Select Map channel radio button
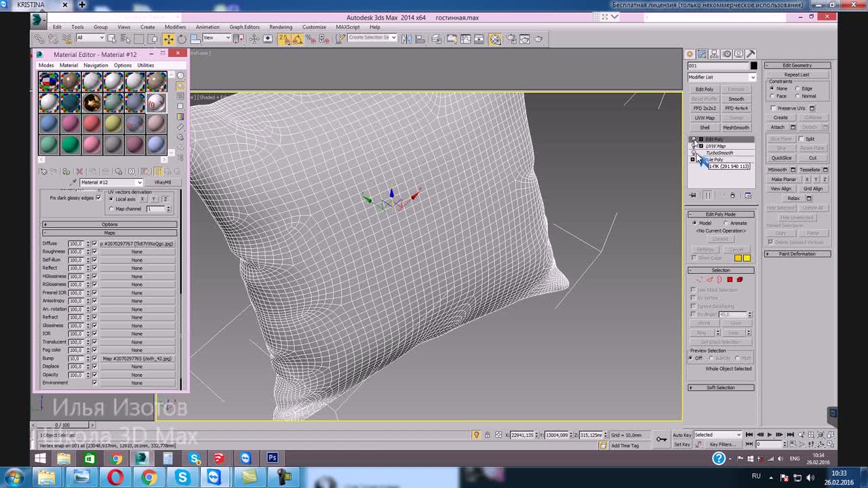The image size is (868, 488). 111,209
